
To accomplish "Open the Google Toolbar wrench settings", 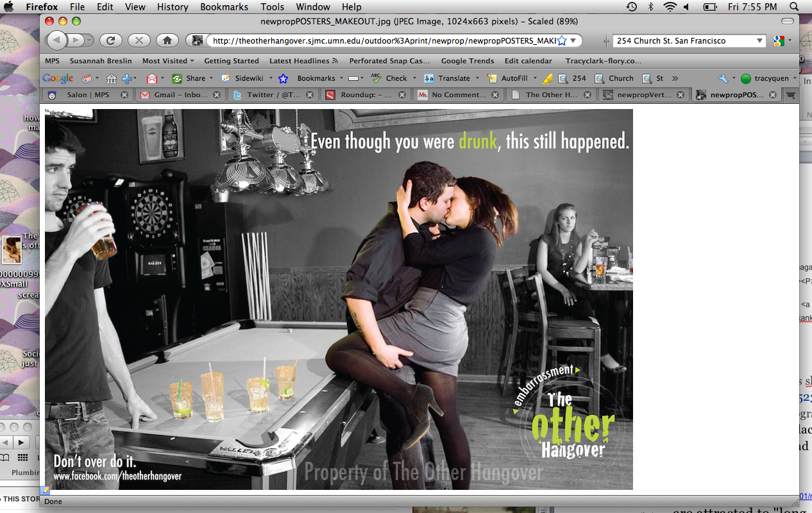I will tap(723, 78).
